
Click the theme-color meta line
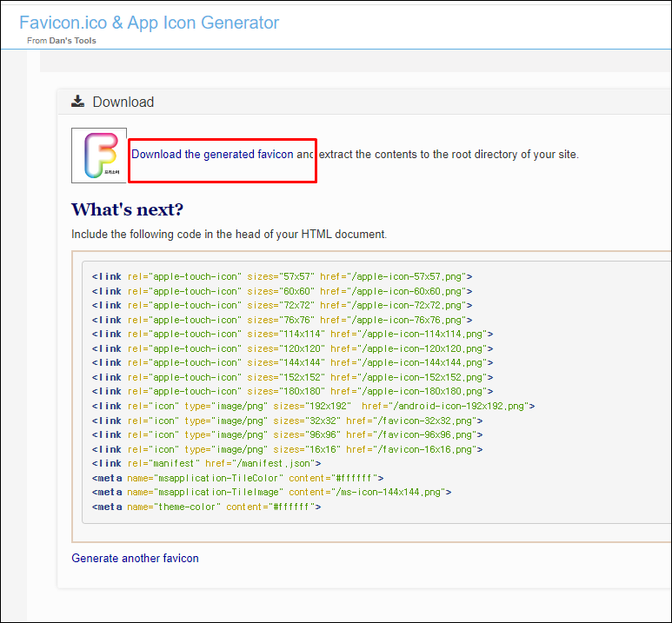[x=206, y=507]
